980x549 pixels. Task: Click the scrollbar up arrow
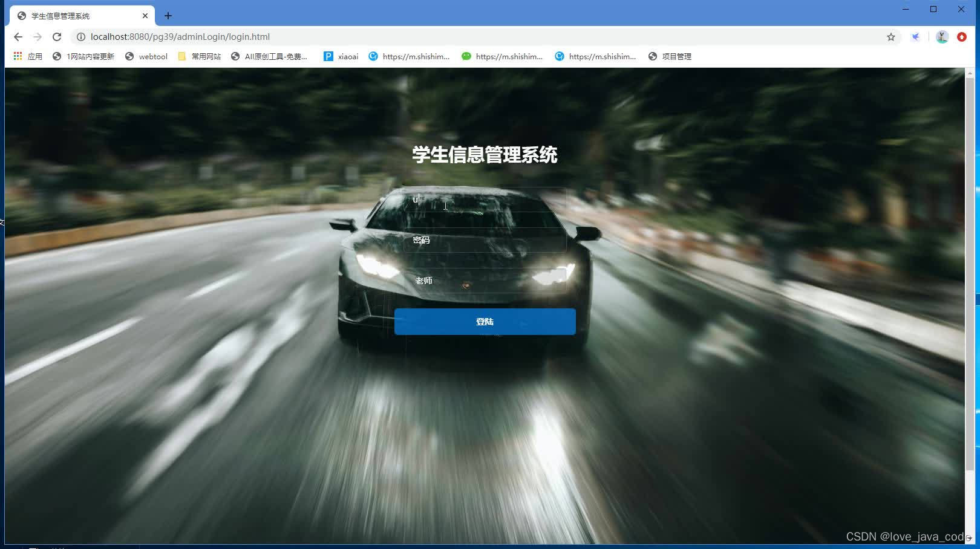(x=970, y=73)
